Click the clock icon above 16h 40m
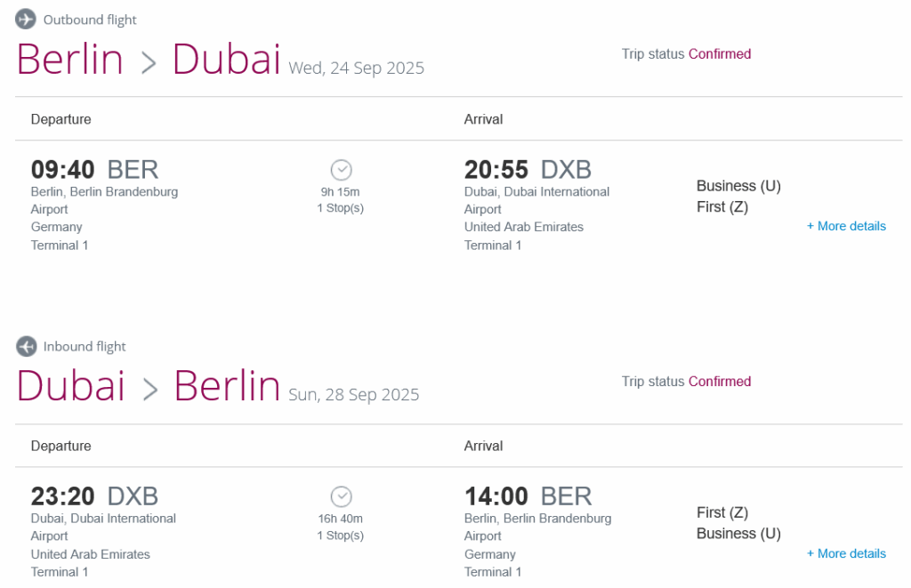The image size is (911, 588). (341, 496)
